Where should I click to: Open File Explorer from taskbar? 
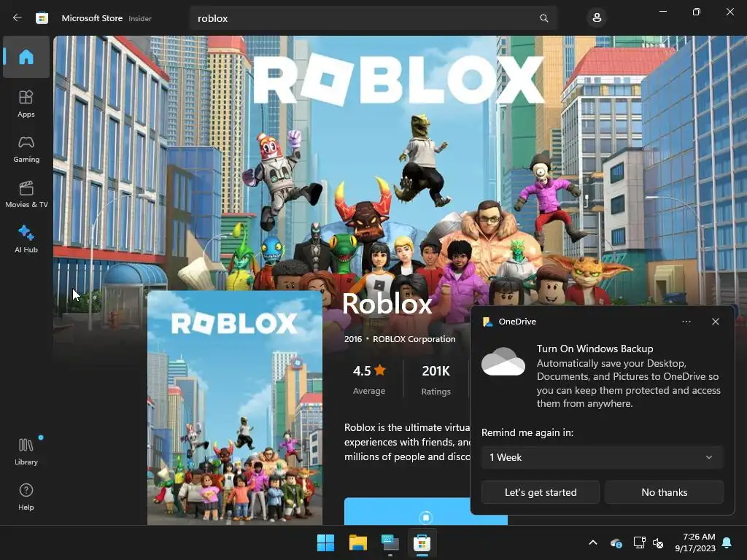357,542
